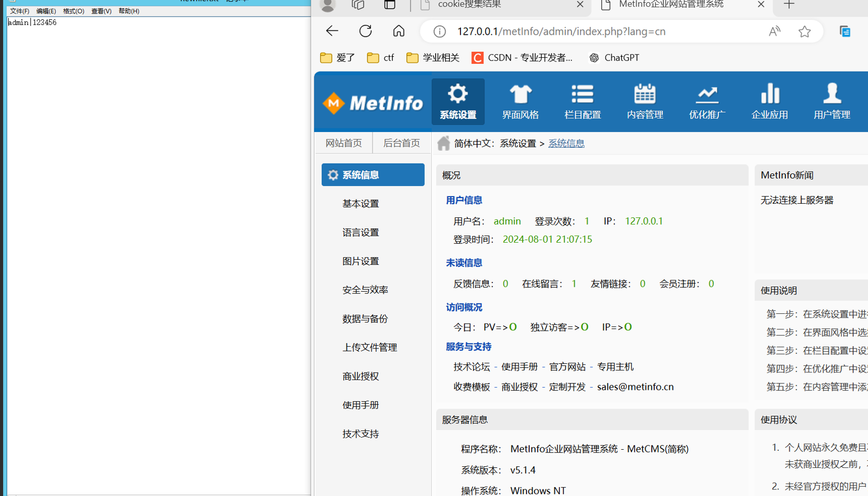The width and height of the screenshot is (868, 496).
Task: View site info icon in address bar
Action: [440, 31]
